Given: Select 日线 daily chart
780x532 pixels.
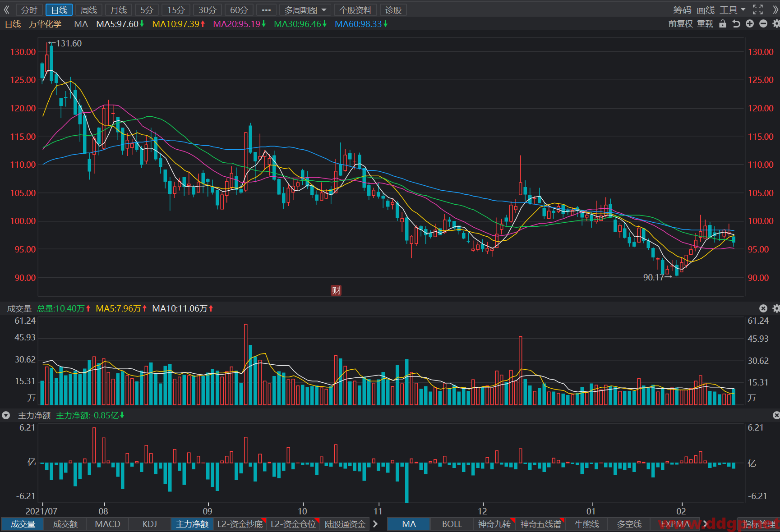Looking at the screenshot, I should point(59,10).
